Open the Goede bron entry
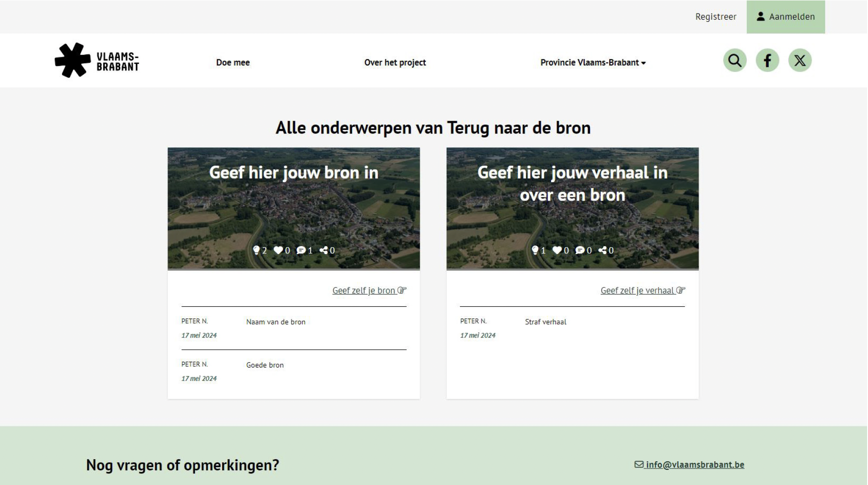This screenshot has height=485, width=868. pyautogui.click(x=265, y=365)
